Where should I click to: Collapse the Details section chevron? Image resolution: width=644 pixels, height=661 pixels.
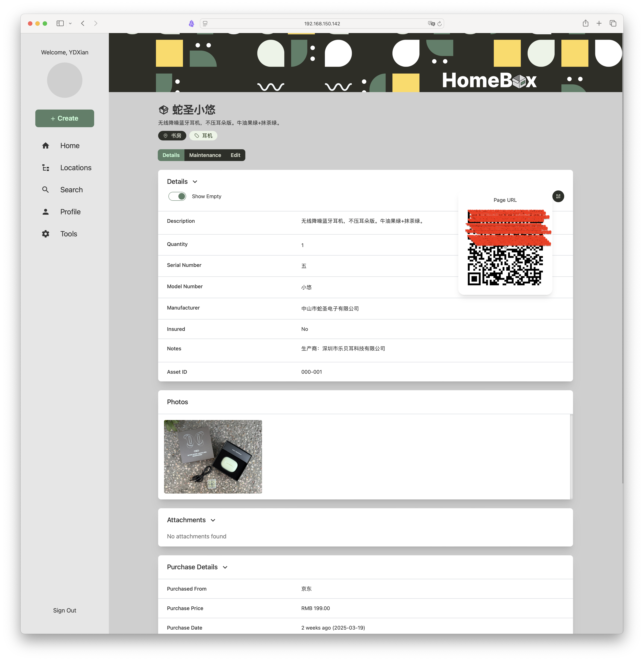coord(195,182)
